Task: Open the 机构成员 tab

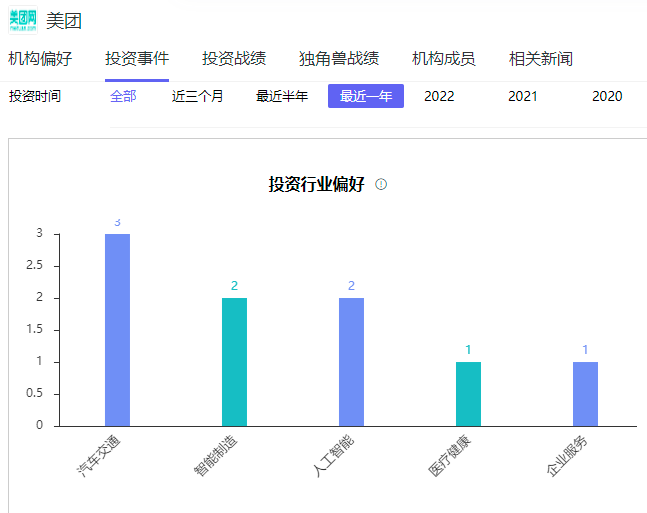Action: click(444, 59)
